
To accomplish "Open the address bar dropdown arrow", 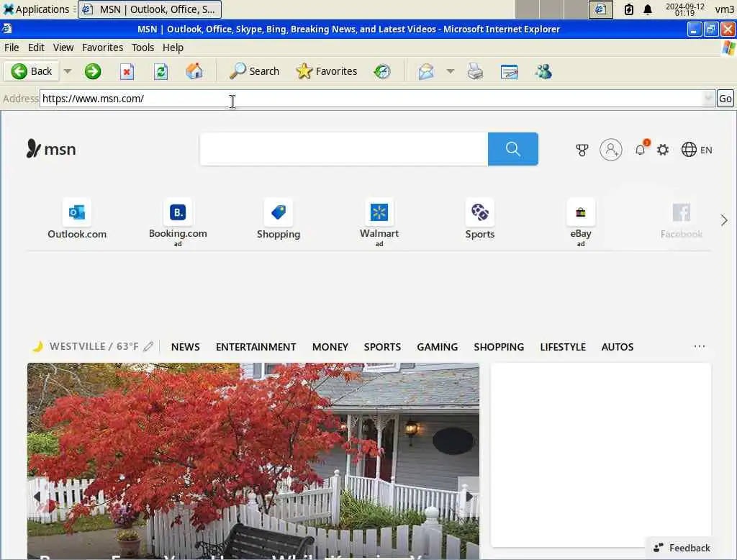I will [708, 99].
